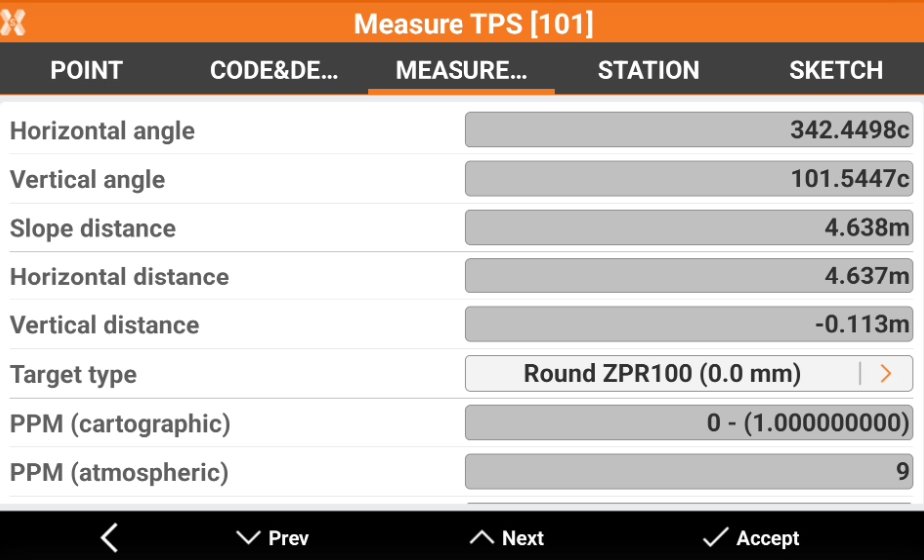The width and height of the screenshot is (924, 560).
Task: Click the Next up-chevron icon
Action: coord(482,538)
